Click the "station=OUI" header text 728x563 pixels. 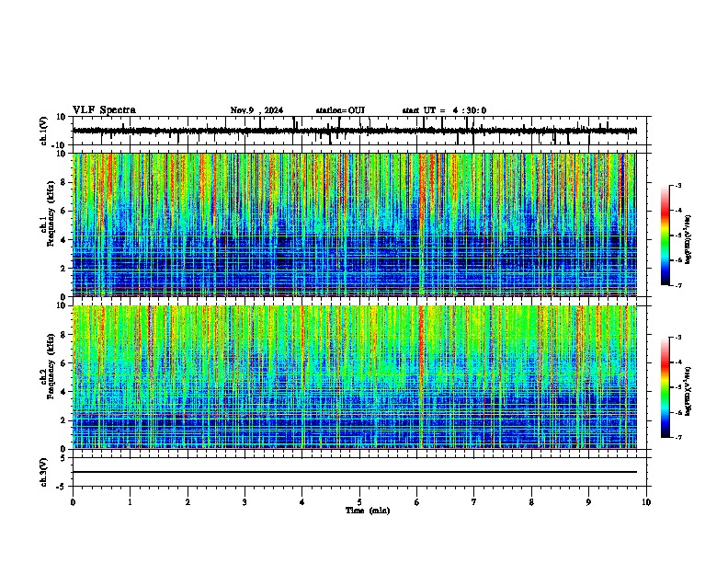(x=340, y=110)
